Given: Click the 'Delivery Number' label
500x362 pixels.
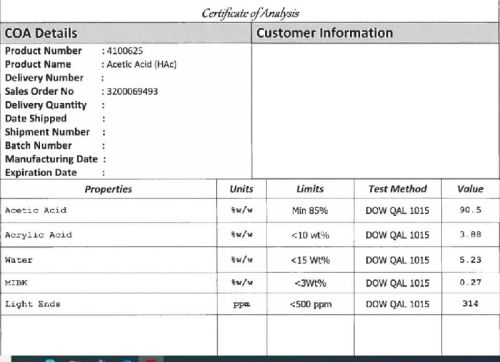Looking at the screenshot, I should click(44, 78).
